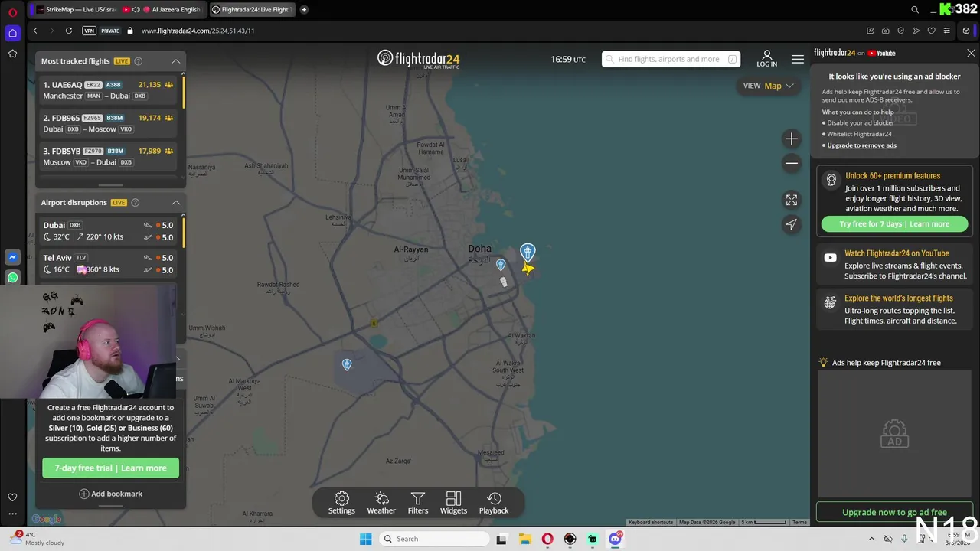
Task: Collapse the Airport disruptions panel
Action: pyautogui.click(x=175, y=202)
